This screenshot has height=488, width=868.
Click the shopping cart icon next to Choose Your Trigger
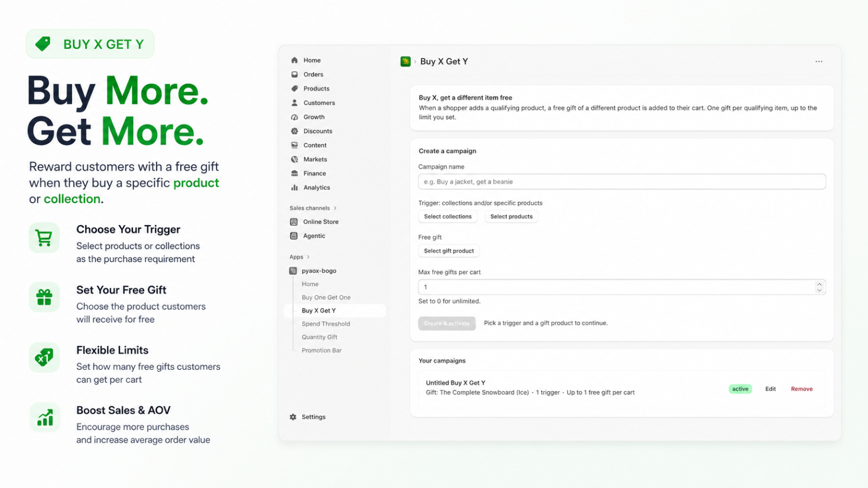[44, 237]
